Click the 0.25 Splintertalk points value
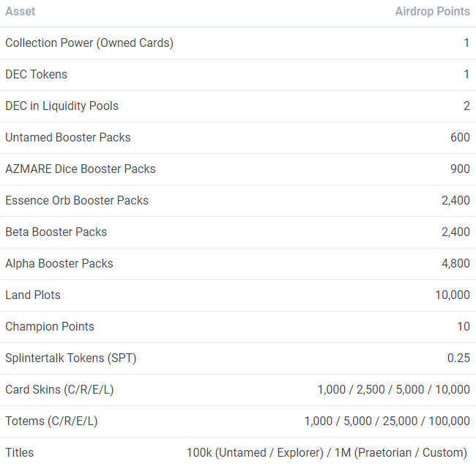 tap(458, 358)
